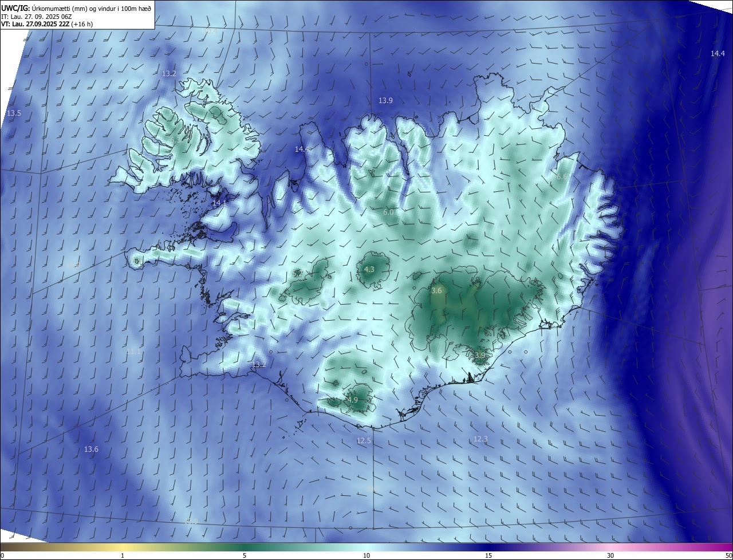Click the 14.1 value label in Breiðafjörður
This screenshot has height=560, width=733.
pyautogui.click(x=220, y=203)
